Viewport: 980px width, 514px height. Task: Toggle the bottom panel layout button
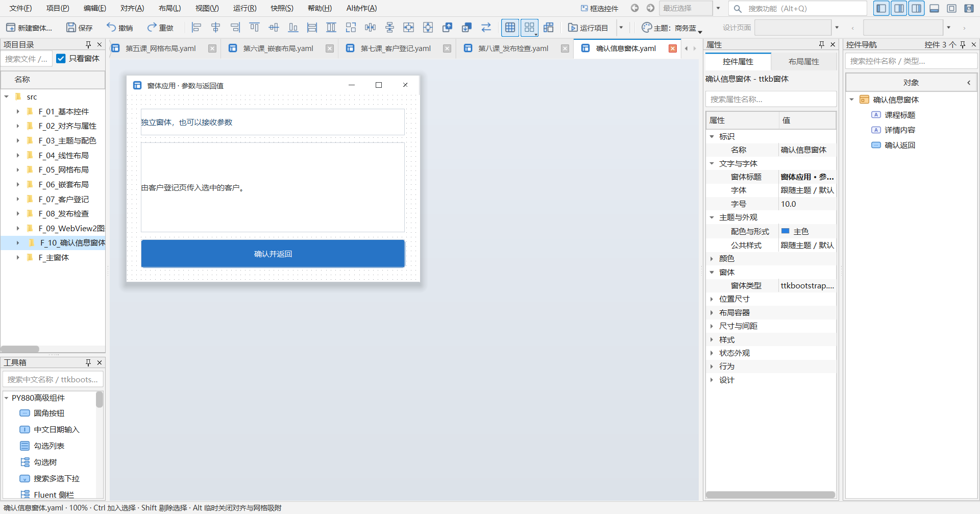click(x=934, y=8)
